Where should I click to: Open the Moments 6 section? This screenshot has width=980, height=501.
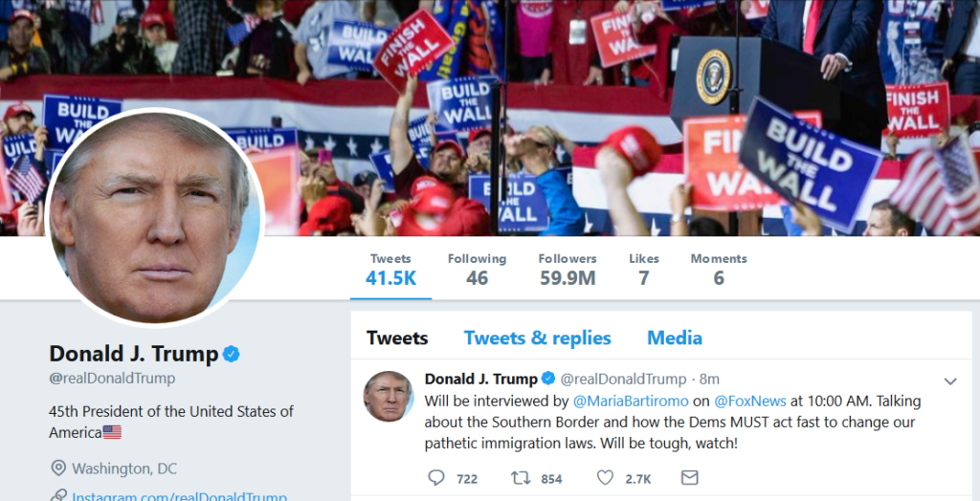719,270
